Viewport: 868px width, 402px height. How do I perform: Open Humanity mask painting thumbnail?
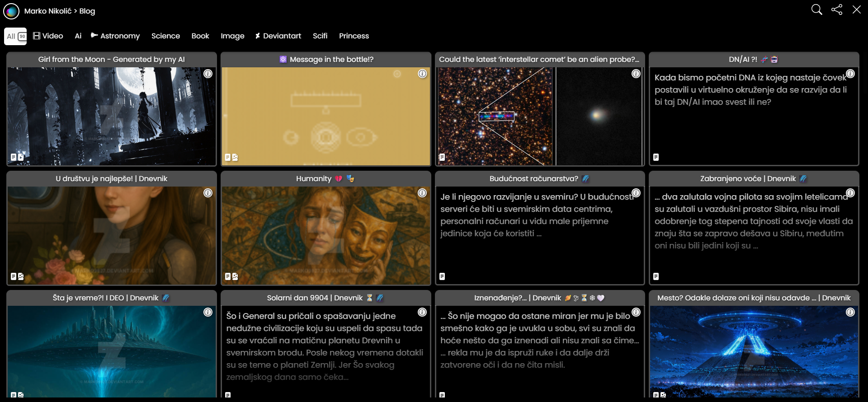326,235
